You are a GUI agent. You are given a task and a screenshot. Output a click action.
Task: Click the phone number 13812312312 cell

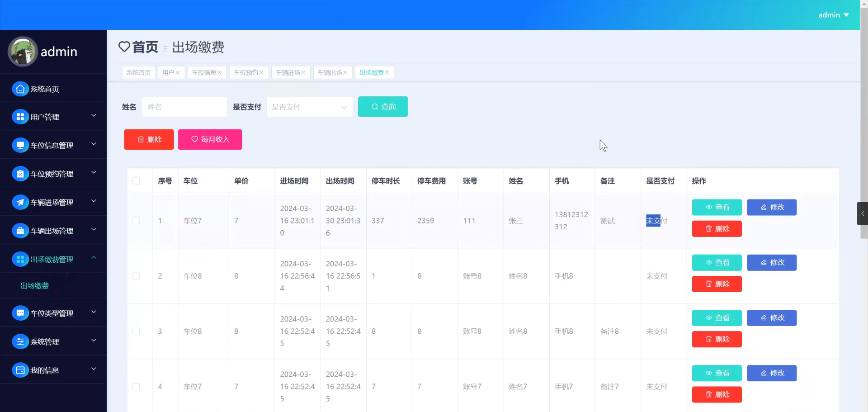point(571,221)
